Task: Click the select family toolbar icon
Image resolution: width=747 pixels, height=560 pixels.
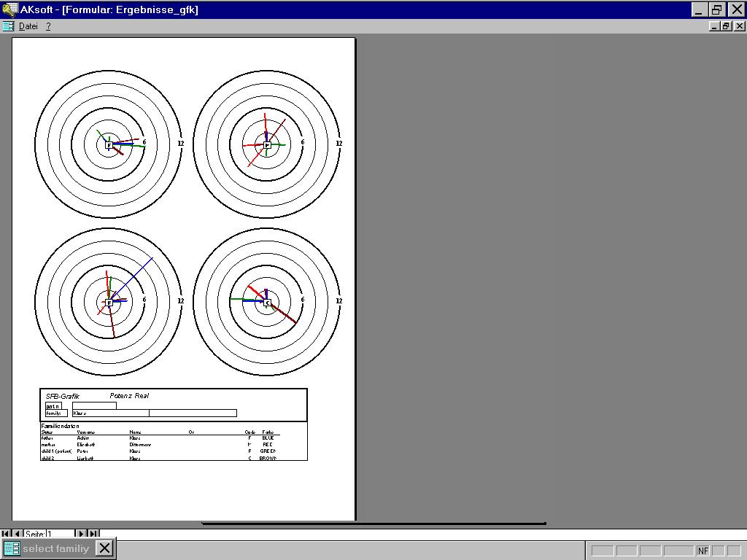Action: point(12,548)
